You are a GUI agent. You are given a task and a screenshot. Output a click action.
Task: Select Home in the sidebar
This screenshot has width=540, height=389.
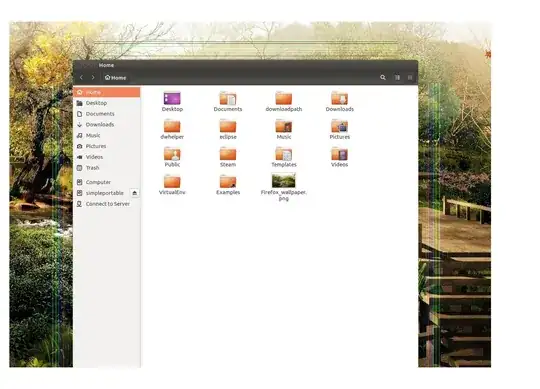(107, 92)
